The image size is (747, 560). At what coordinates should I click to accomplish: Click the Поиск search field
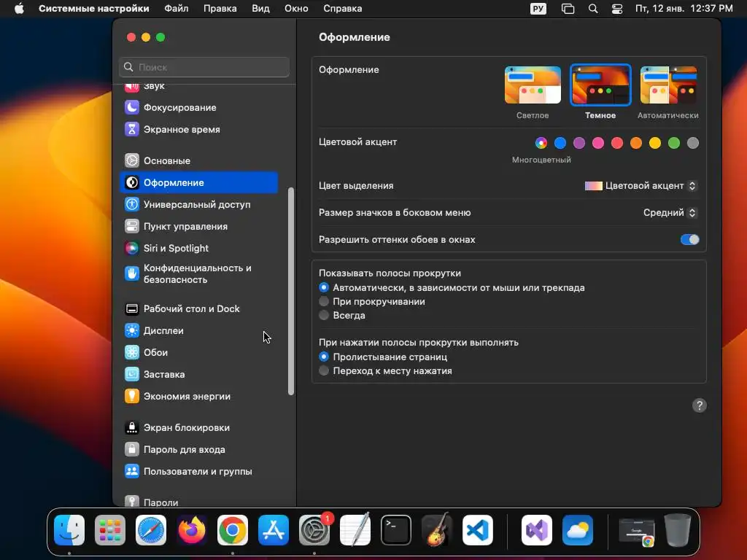(204, 67)
